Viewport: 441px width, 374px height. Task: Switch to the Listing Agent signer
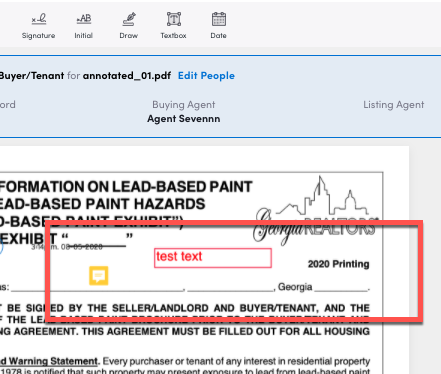pos(394,105)
